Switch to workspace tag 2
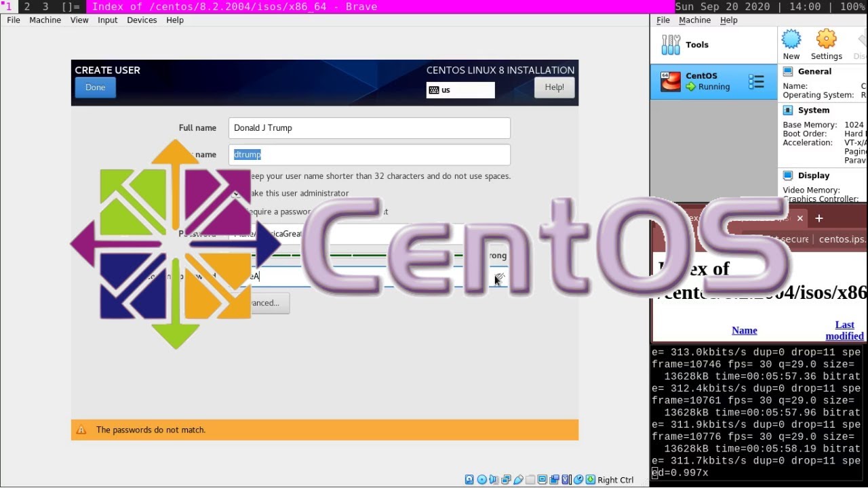Image resolution: width=868 pixels, height=488 pixels. point(27,7)
